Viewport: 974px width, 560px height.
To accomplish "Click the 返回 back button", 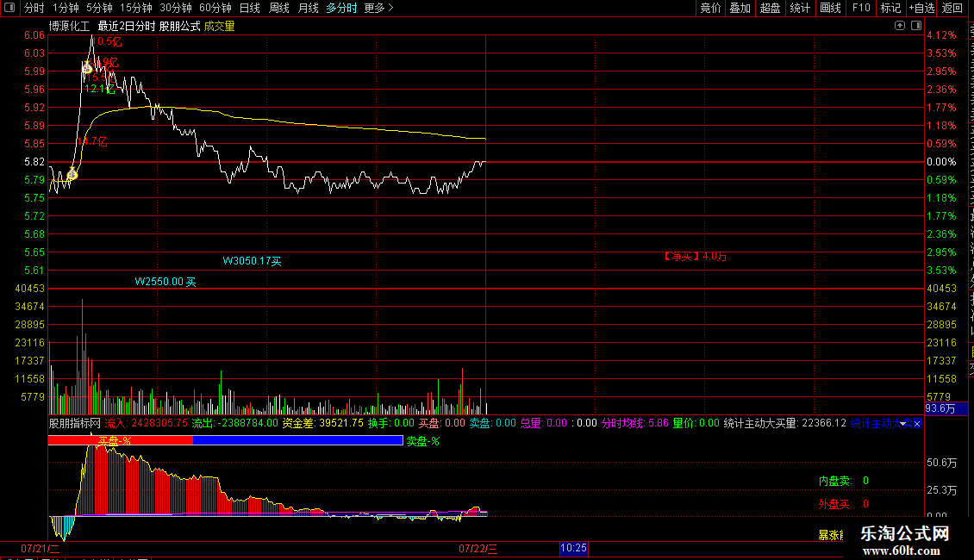I will click(x=952, y=8).
